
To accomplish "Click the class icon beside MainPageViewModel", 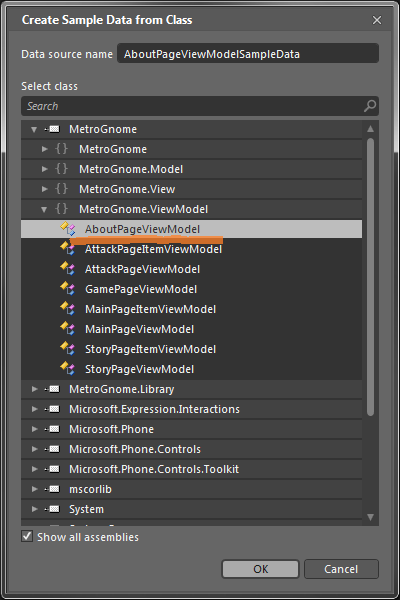I will pos(68,328).
